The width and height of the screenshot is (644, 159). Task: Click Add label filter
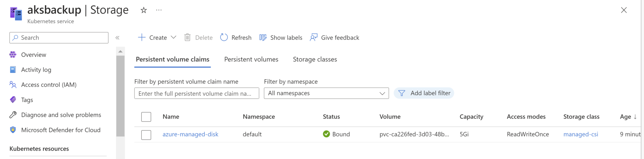pos(424,93)
